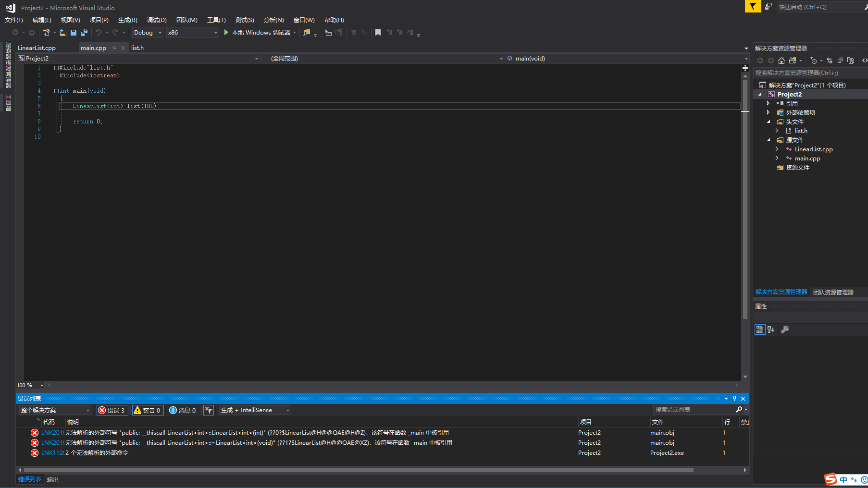
Task: Click the Redo arrow icon
Action: pyautogui.click(x=115, y=33)
